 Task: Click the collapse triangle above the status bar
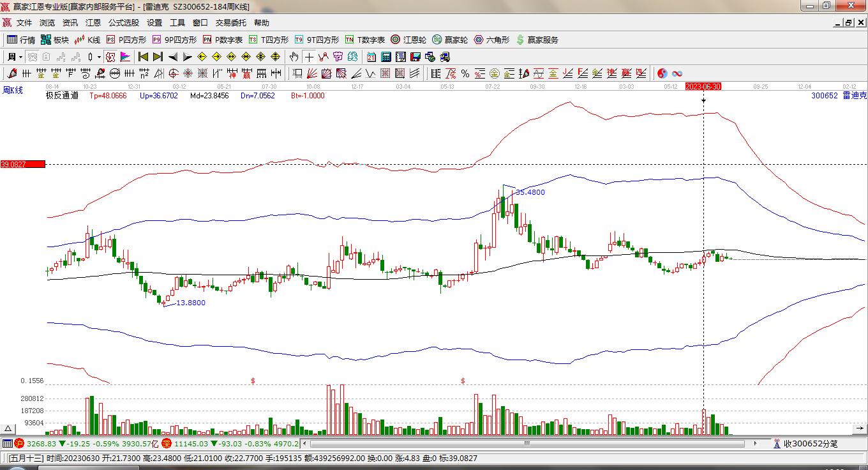[8, 429]
